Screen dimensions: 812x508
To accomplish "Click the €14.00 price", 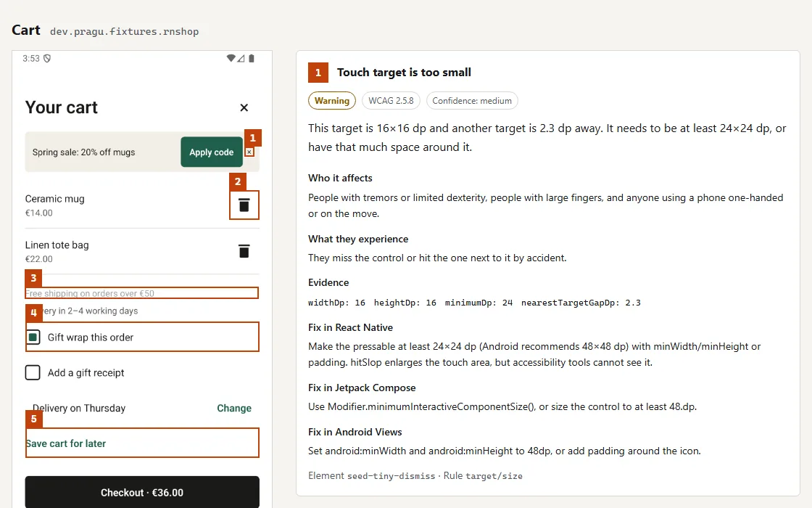I will click(39, 213).
